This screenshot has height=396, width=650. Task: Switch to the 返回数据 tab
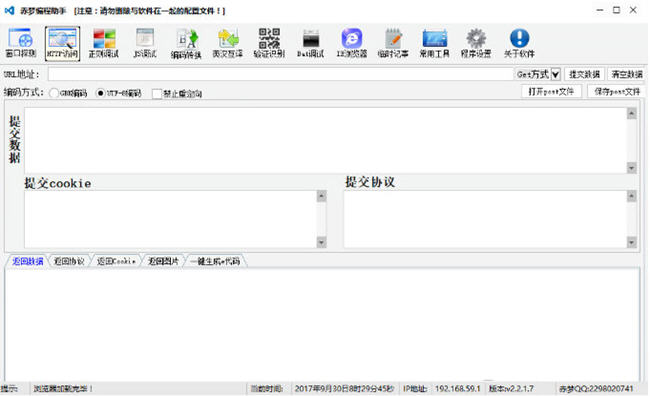(27, 261)
